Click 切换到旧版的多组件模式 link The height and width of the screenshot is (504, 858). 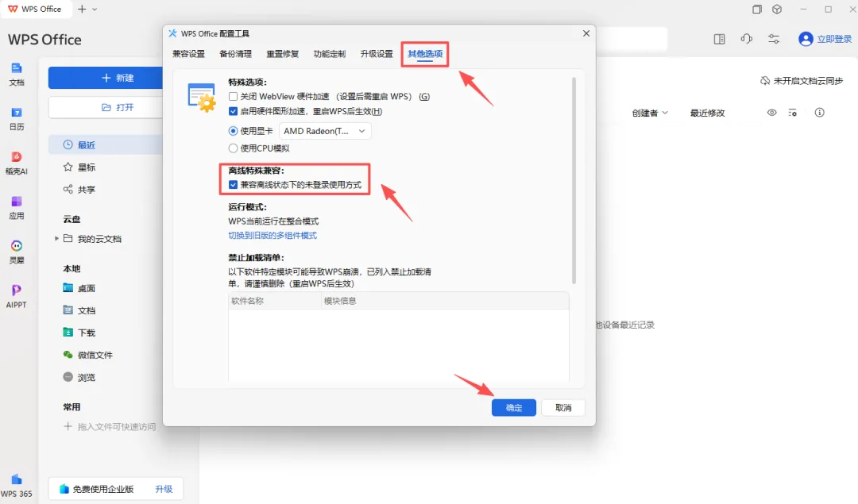pyautogui.click(x=272, y=236)
